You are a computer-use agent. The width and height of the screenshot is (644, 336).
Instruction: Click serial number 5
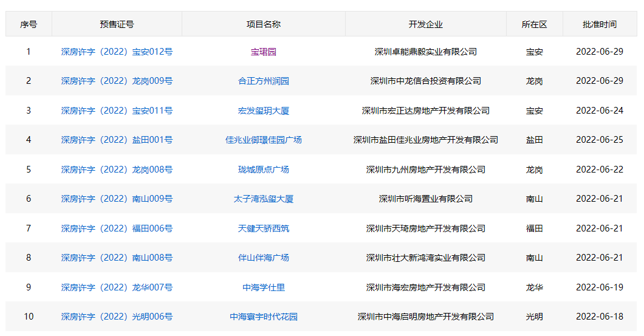(x=29, y=170)
